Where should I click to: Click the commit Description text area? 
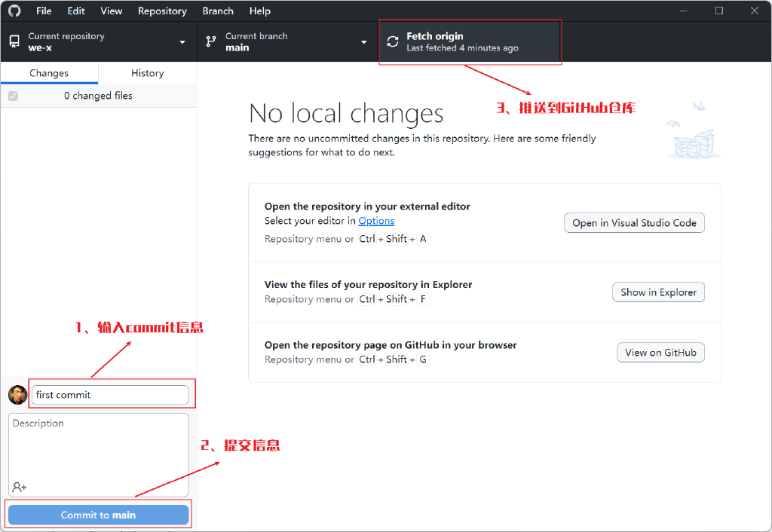(x=98, y=448)
